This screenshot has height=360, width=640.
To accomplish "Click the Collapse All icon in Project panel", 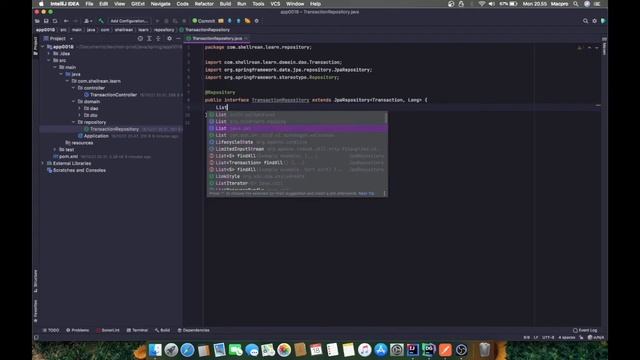I will click(158, 38).
